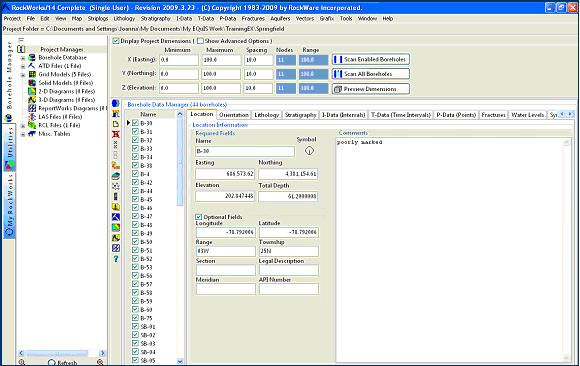This screenshot has height=366, width=580.
Task: Click striplog column icon in vertical toolbar
Action: tap(116, 196)
